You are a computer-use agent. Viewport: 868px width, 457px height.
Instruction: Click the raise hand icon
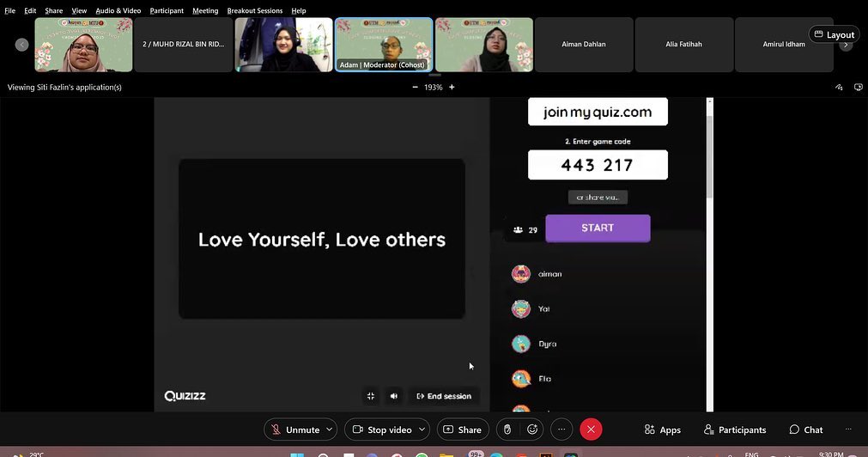point(507,430)
